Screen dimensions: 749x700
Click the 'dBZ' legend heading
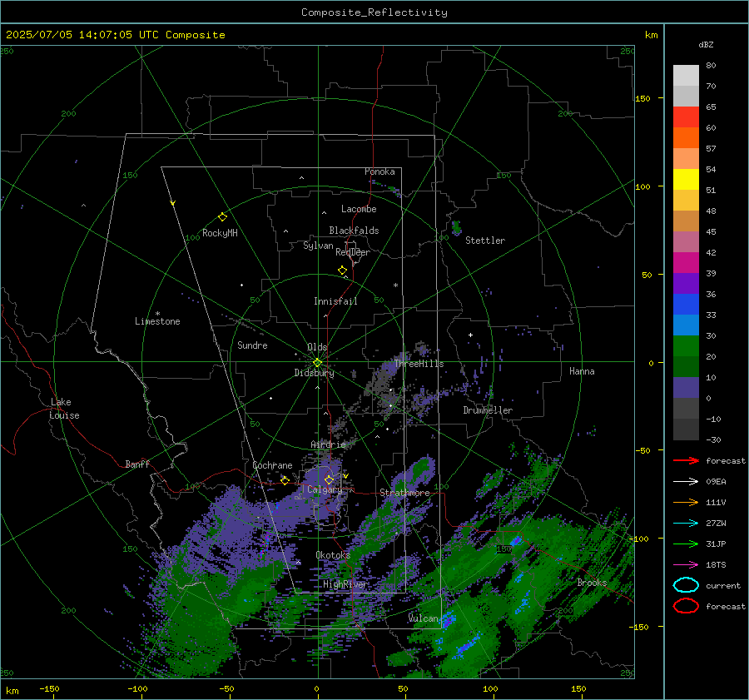click(706, 45)
